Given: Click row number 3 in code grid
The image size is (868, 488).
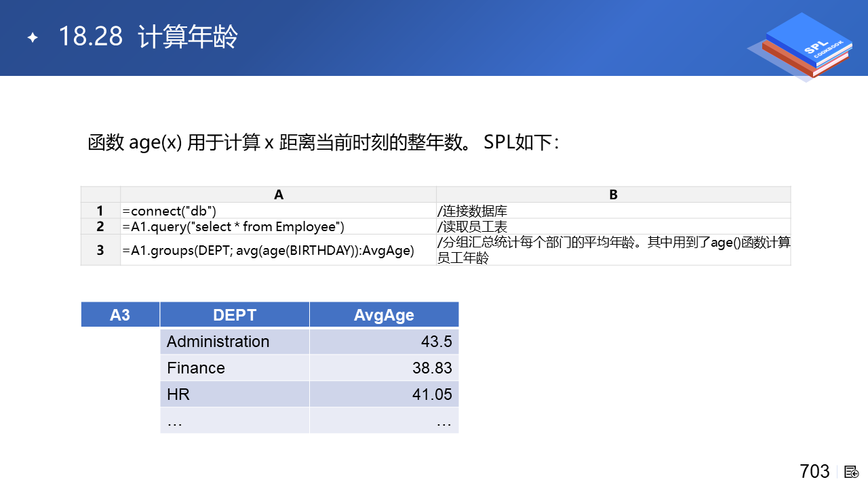Looking at the screenshot, I should point(100,250).
